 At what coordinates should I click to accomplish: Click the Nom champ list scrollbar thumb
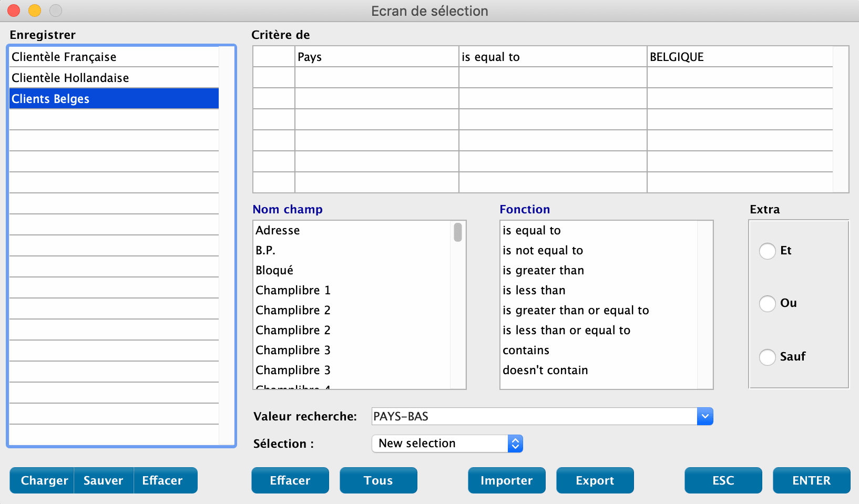point(458,232)
